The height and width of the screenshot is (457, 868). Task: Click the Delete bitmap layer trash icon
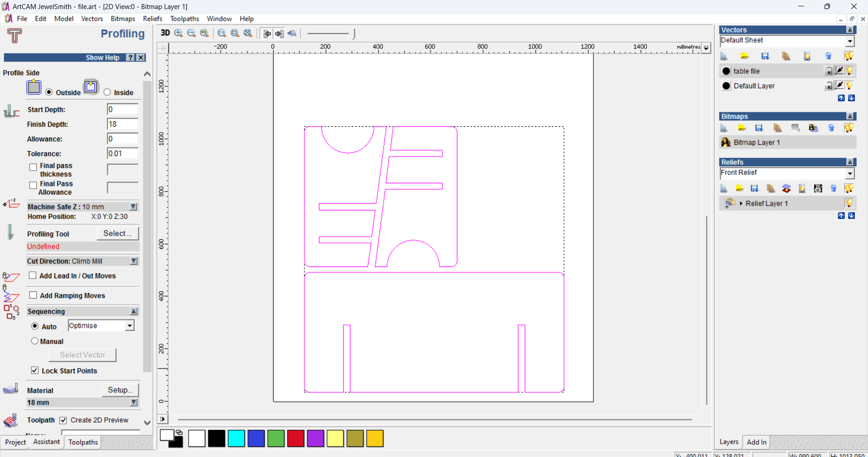831,128
